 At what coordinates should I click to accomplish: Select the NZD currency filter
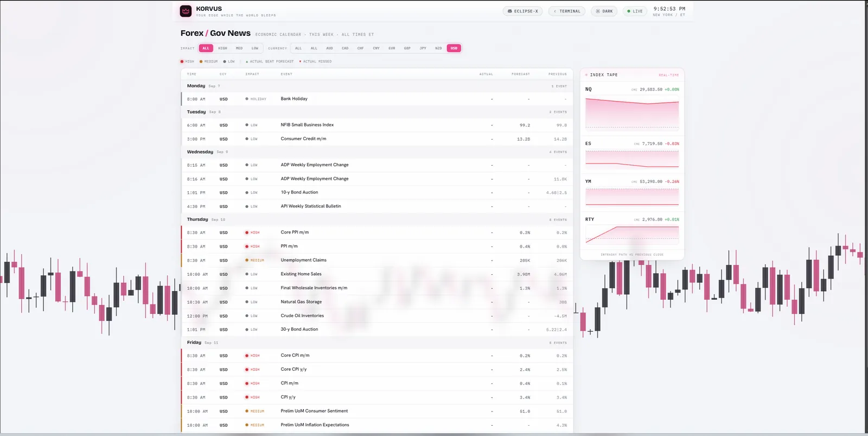coord(438,48)
